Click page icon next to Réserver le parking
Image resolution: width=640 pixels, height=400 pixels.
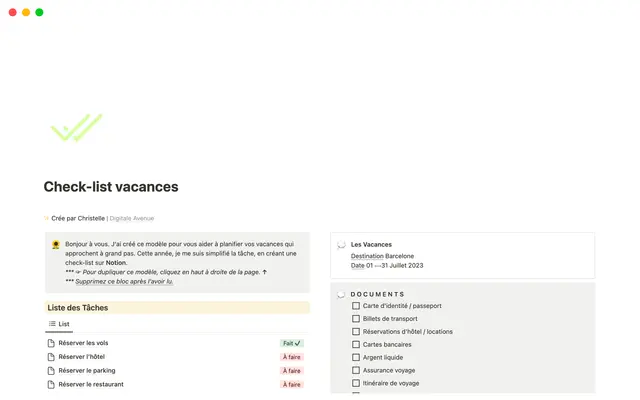51,370
